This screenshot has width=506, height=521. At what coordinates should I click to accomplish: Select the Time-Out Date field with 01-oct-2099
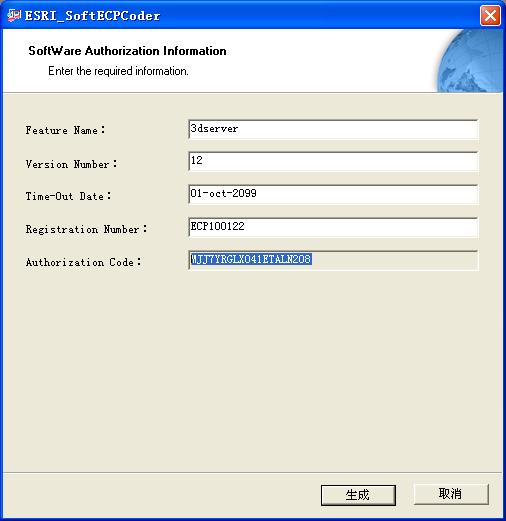[333, 194]
